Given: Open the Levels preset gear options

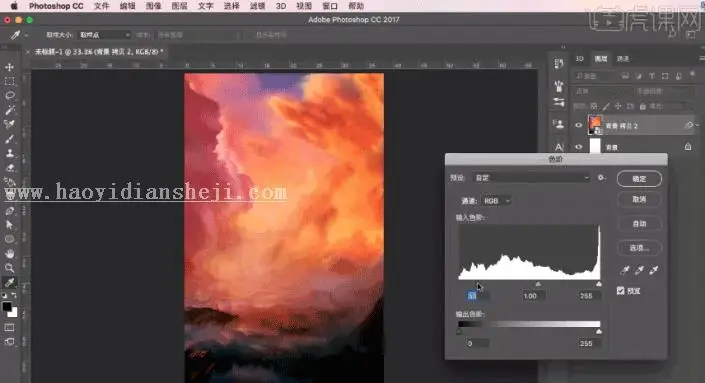Looking at the screenshot, I should tap(601, 178).
